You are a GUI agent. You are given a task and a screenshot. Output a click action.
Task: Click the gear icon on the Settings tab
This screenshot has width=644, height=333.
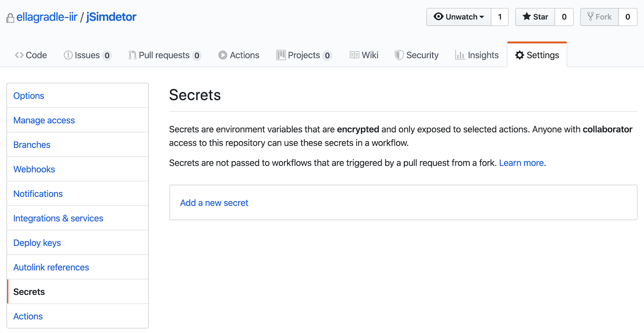519,55
